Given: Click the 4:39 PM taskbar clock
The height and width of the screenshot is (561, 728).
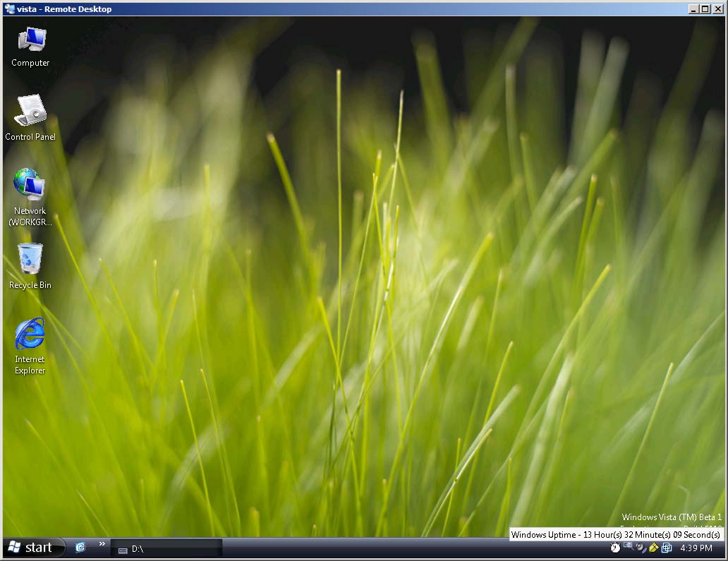Looking at the screenshot, I should (x=696, y=548).
